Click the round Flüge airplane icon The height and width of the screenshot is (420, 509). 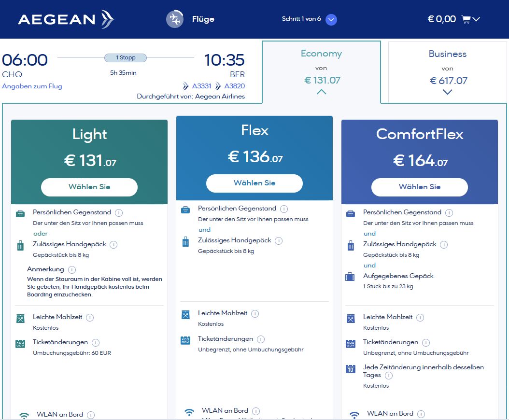[175, 19]
